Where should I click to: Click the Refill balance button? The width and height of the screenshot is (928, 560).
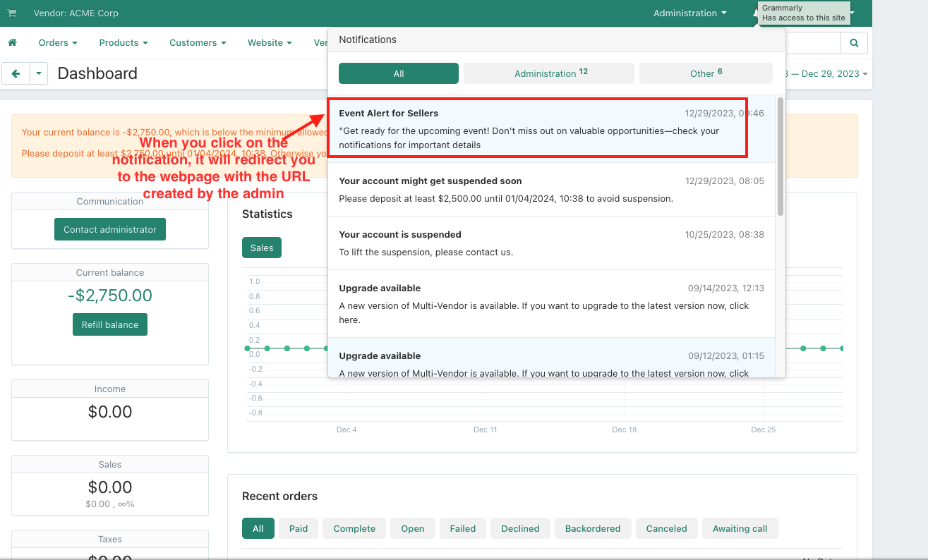click(x=110, y=324)
